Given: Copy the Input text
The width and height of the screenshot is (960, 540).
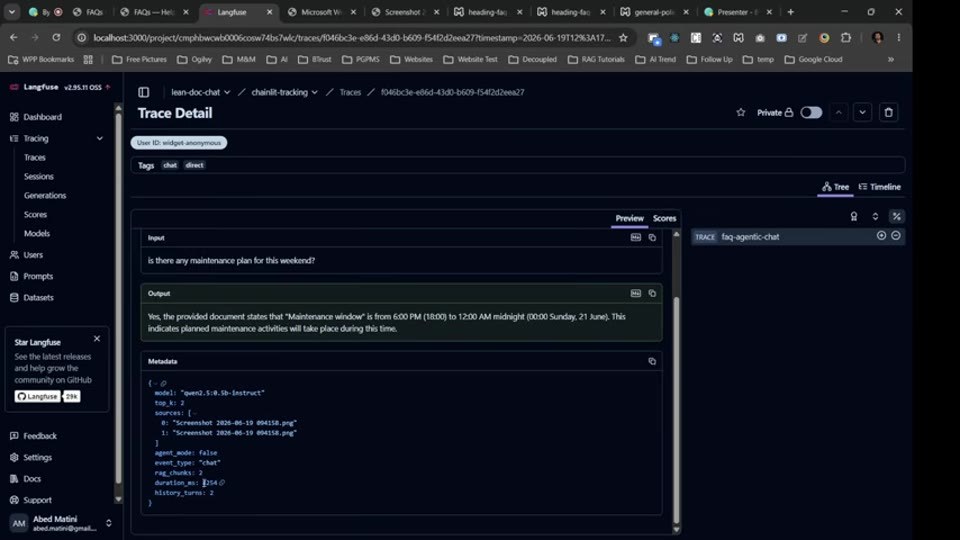Looking at the screenshot, I should point(652,238).
